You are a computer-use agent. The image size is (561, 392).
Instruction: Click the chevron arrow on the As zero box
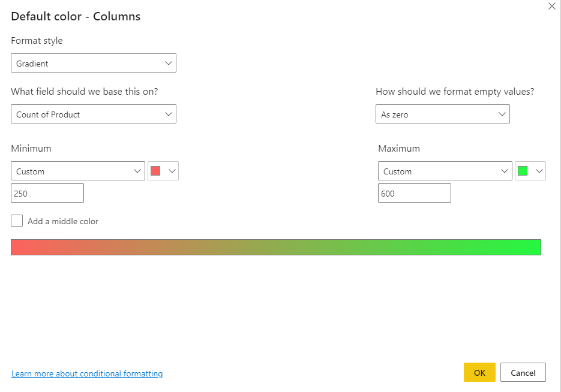(502, 114)
